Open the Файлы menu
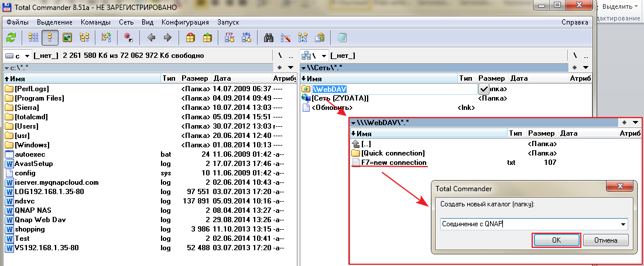 click(x=18, y=22)
